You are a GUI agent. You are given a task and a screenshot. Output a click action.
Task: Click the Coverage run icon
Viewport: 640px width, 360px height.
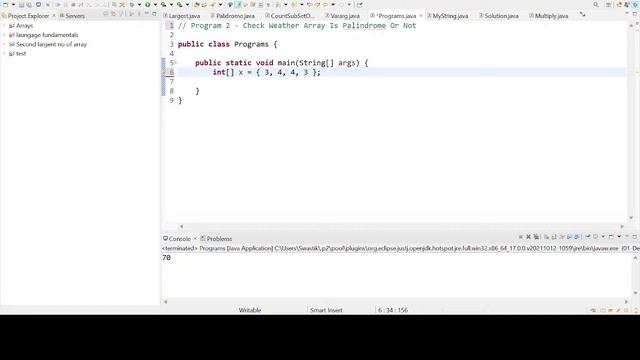click(163, 4)
